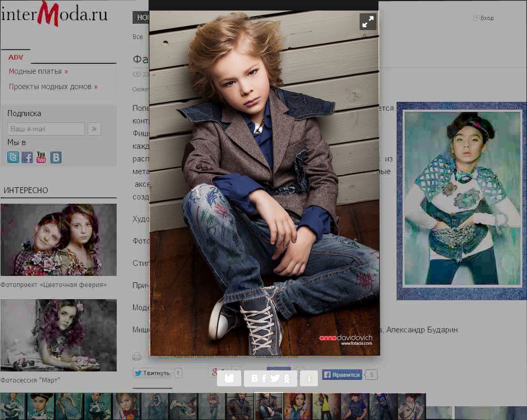Click the main lightbox photo of seated boy
527x420 pixels.
click(265, 183)
